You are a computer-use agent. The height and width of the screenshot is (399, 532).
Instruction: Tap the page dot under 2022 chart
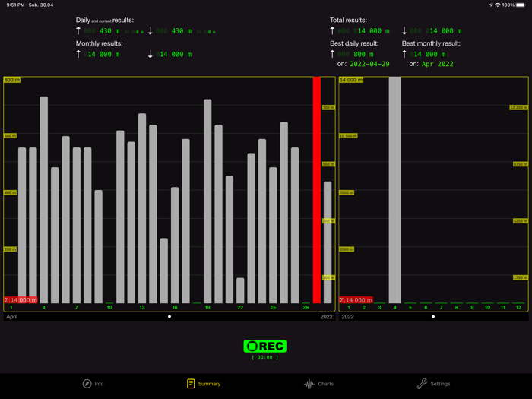coord(433,317)
